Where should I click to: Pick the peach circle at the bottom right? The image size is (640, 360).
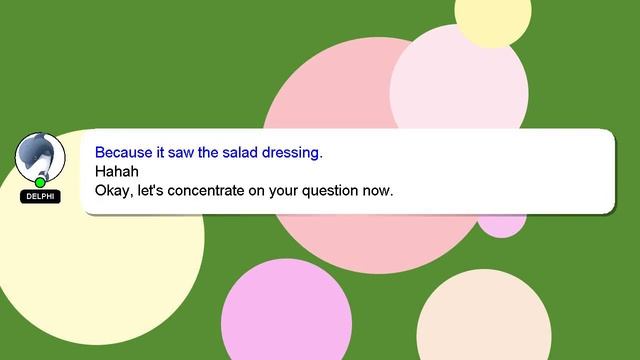pos(484,316)
